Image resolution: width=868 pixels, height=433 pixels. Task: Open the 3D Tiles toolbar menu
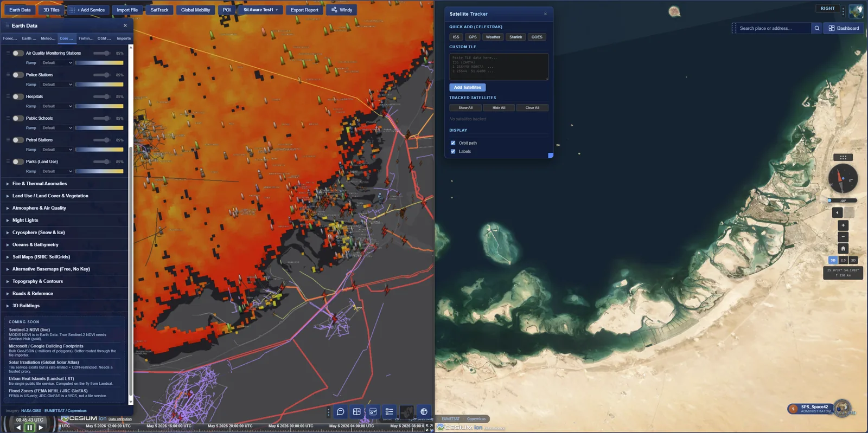click(x=52, y=10)
